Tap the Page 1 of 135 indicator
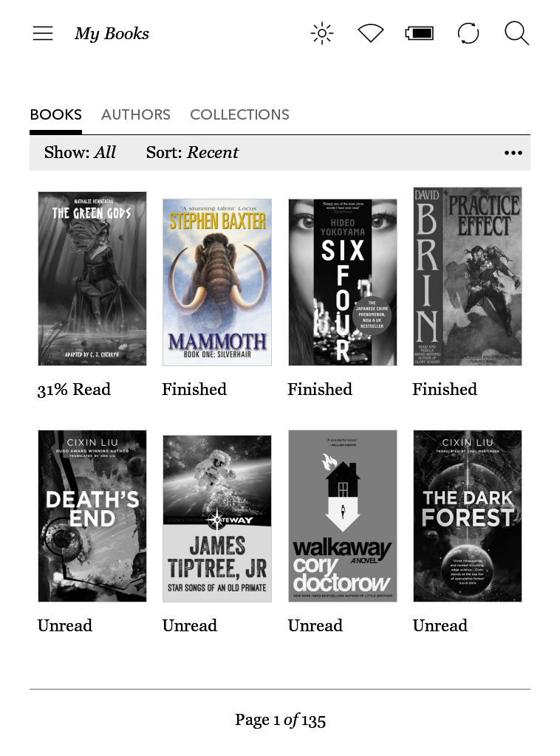 (x=280, y=720)
